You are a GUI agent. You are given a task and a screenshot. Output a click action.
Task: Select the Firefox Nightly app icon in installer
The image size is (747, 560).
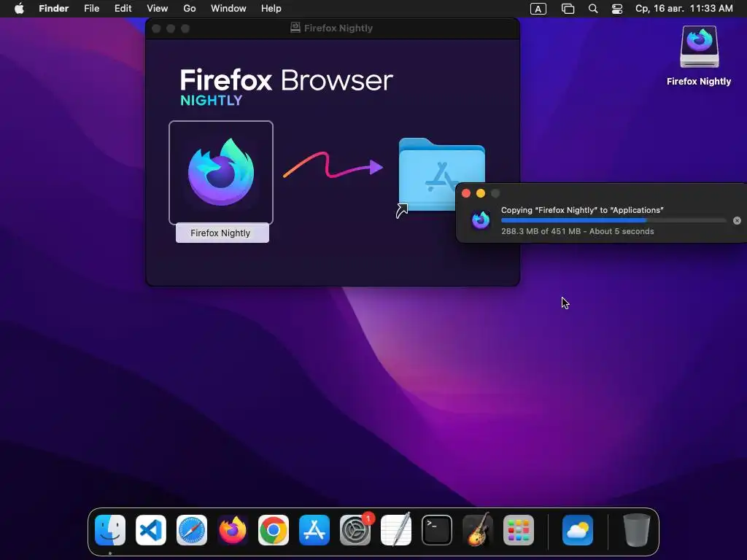tap(220, 172)
